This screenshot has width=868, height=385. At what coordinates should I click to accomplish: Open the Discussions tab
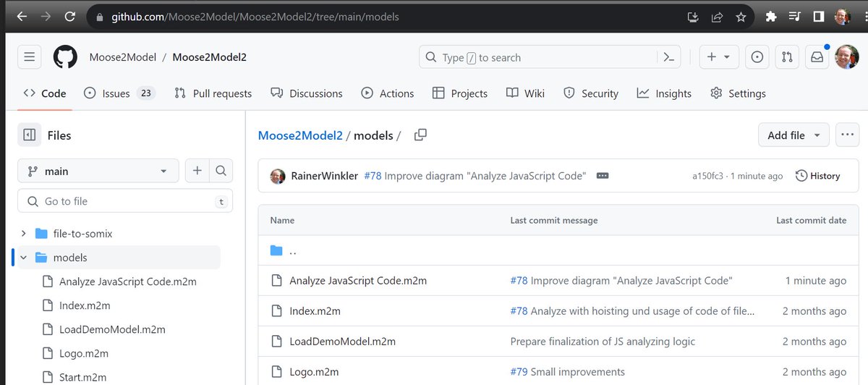click(307, 93)
